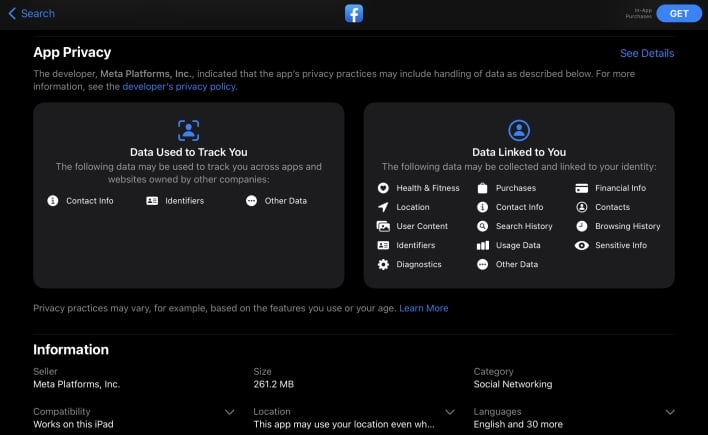Click the Sensitive Info label
This screenshot has height=435, width=708.
point(621,245)
